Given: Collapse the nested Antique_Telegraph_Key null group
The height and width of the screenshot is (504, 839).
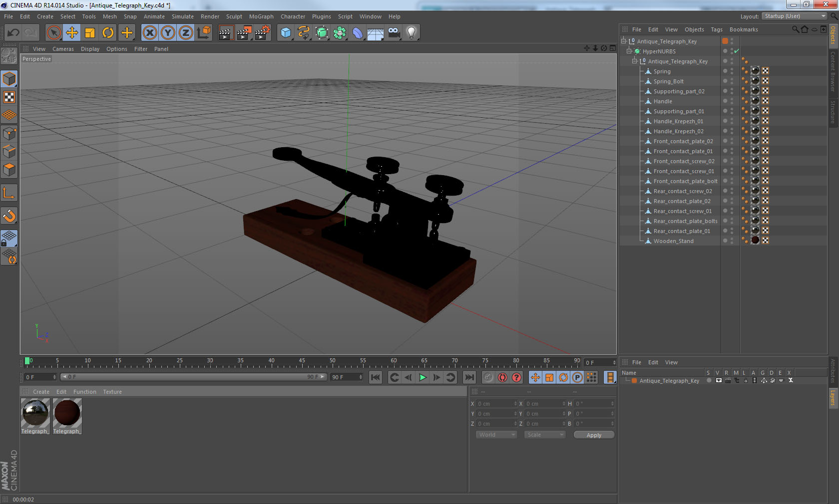Looking at the screenshot, I should (x=635, y=61).
